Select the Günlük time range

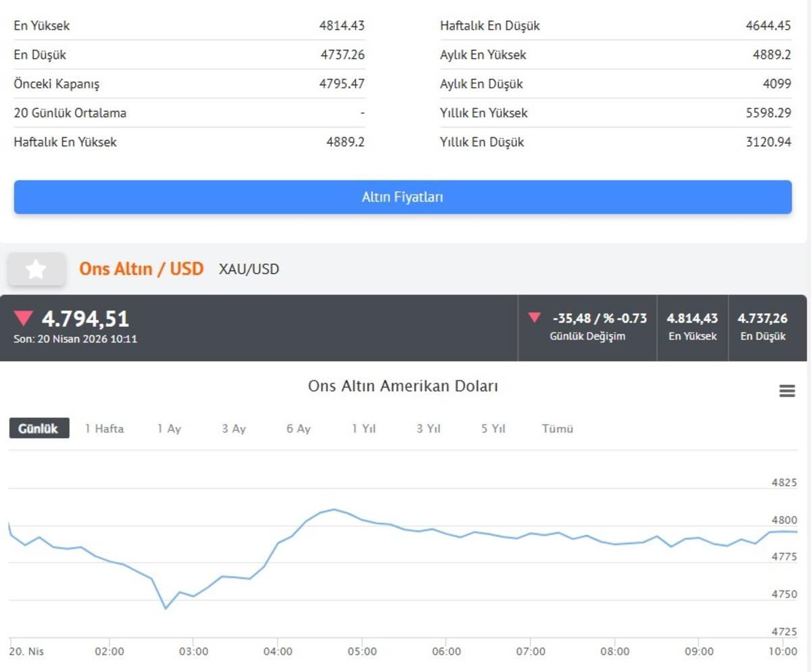point(39,429)
